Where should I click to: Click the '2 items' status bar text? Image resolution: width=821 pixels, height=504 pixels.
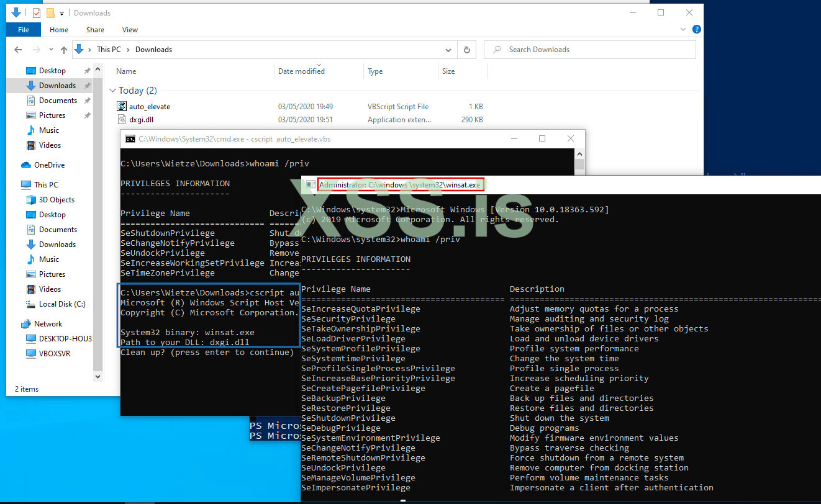pos(27,389)
